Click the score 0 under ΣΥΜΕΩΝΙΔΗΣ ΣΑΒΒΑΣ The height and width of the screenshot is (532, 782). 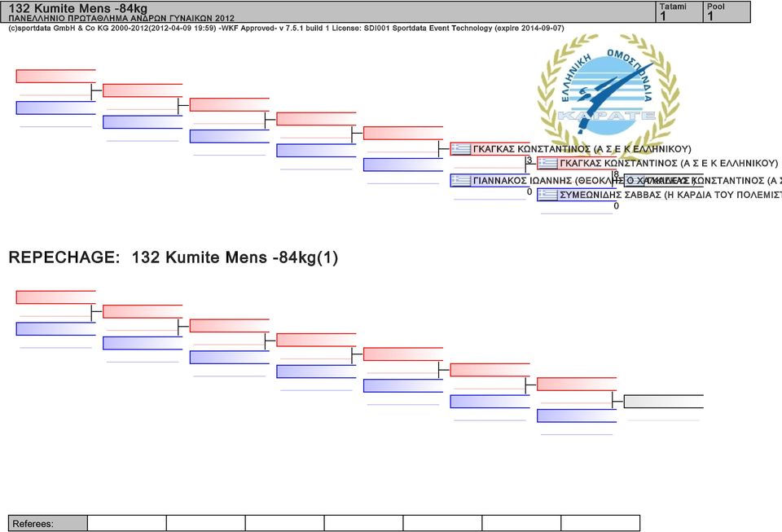(x=617, y=206)
